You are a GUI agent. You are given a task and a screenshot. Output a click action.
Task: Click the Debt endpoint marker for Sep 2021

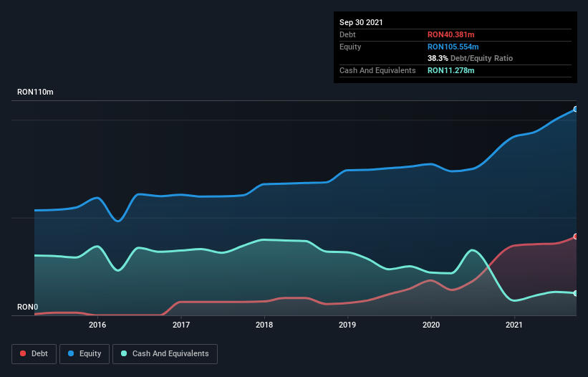[x=576, y=237]
